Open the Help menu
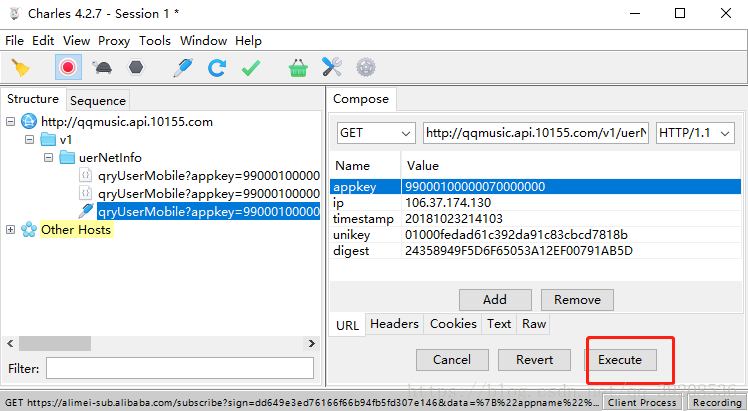Image resolution: width=748 pixels, height=411 pixels. click(x=249, y=41)
